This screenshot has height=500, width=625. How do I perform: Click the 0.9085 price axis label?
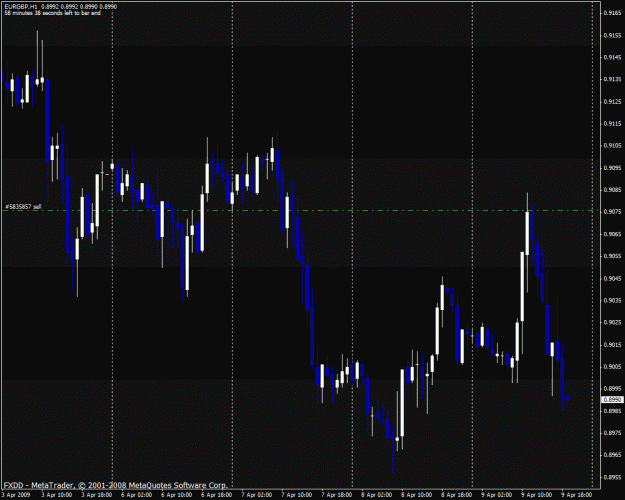612,190
